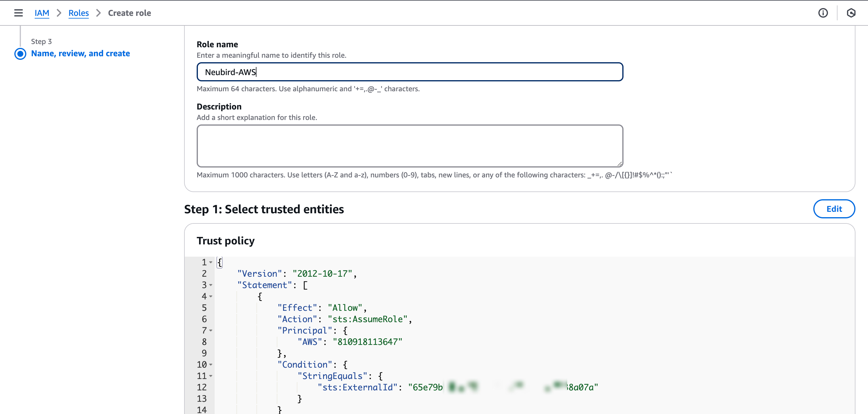Click the breadcrumb chevron after IAM
This screenshot has width=868, height=414.
pos(59,13)
